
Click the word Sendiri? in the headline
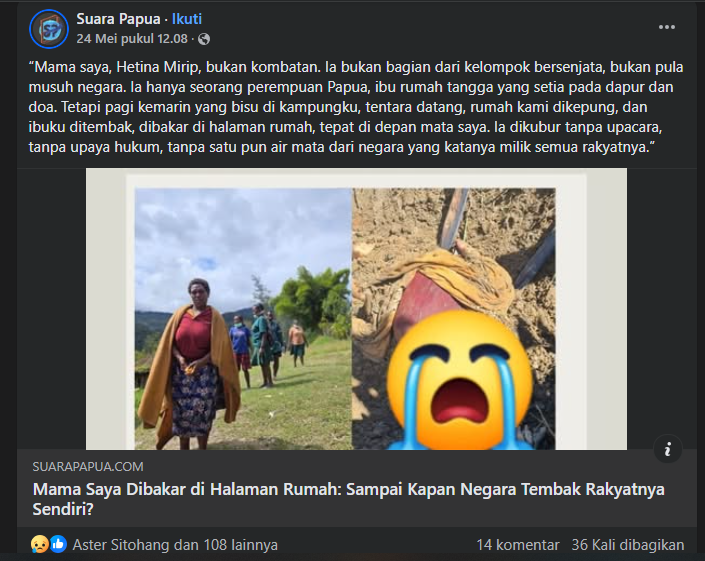pos(63,509)
